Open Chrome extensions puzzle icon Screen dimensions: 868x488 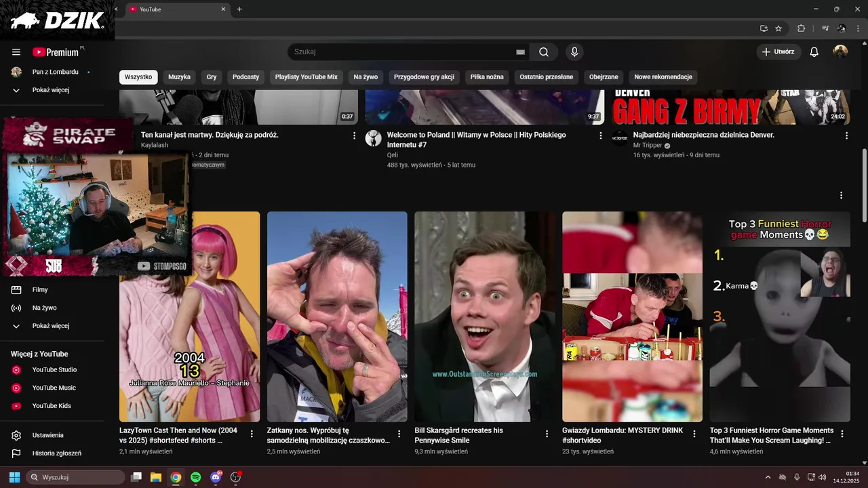801,28
